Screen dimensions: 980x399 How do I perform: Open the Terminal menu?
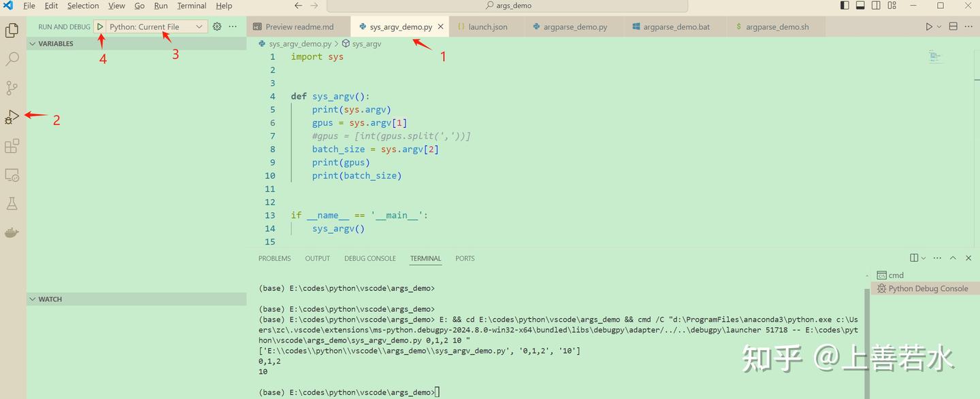coord(191,5)
